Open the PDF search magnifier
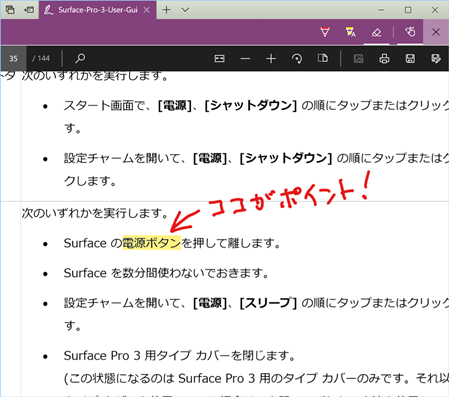449x397 pixels. 80,59
